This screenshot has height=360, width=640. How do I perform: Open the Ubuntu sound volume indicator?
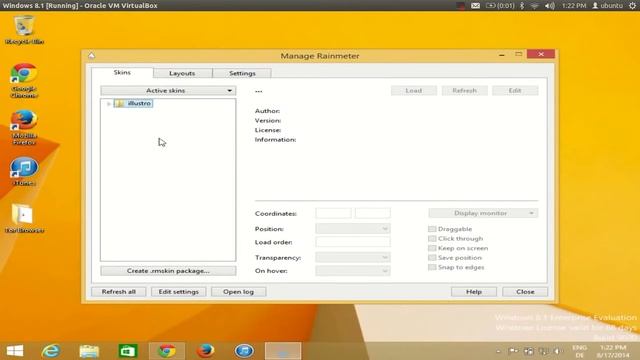(x=550, y=6)
